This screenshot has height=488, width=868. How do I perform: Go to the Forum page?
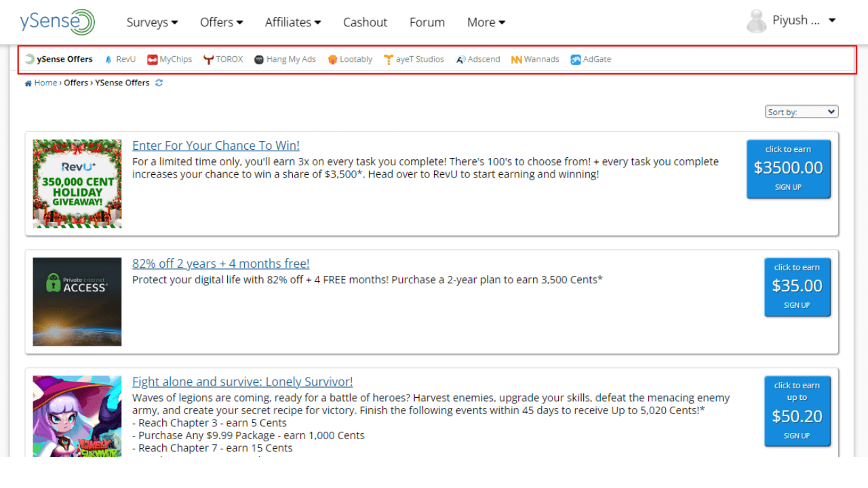click(427, 22)
